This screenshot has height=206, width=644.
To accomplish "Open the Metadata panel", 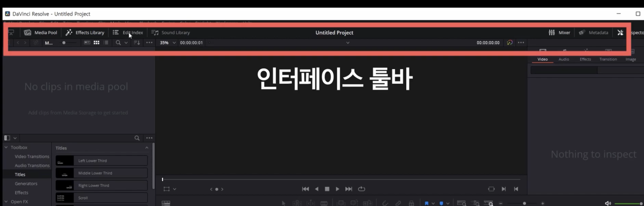I will click(x=594, y=33).
